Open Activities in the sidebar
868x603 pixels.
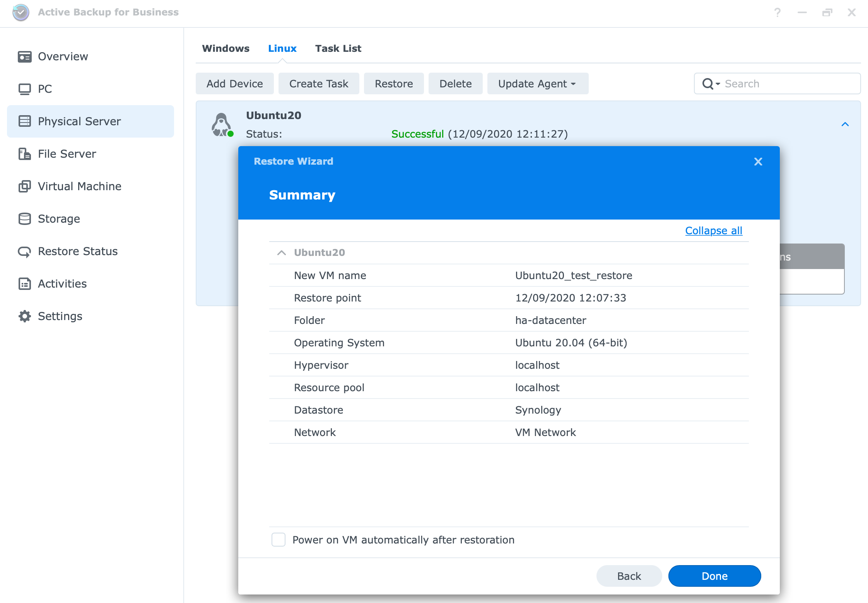[x=91, y=284]
